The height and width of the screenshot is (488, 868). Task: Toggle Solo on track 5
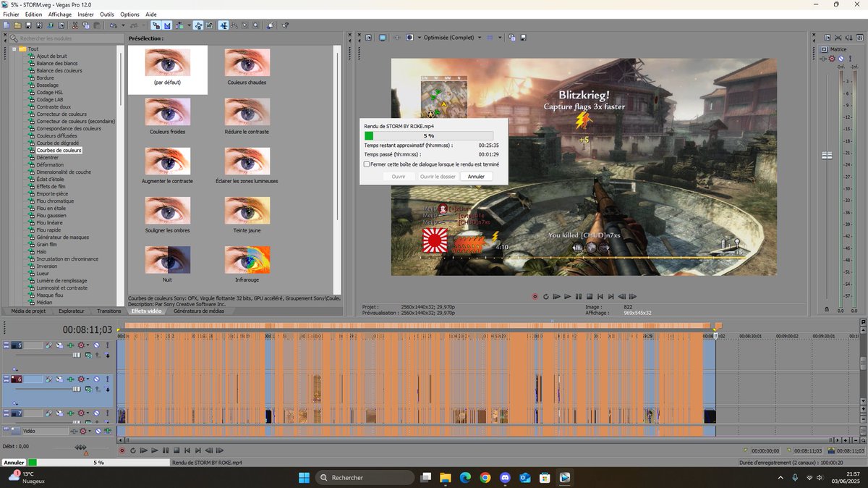click(x=108, y=345)
